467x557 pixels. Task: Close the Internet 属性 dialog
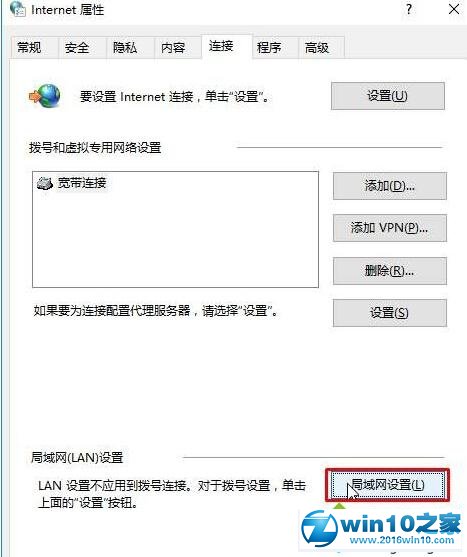[x=454, y=9]
